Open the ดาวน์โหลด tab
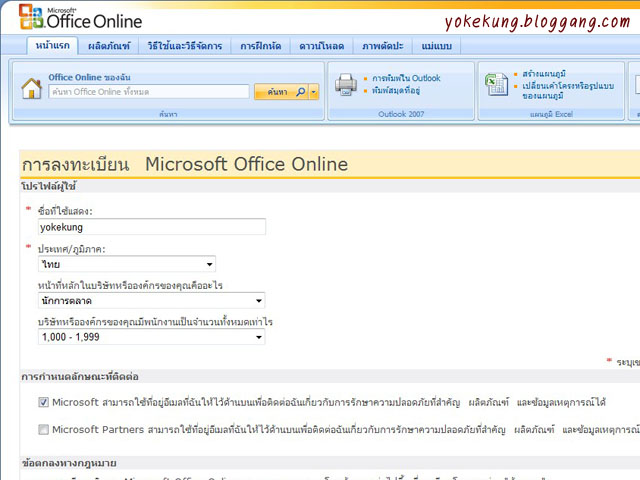The image size is (640, 480). click(x=321, y=46)
